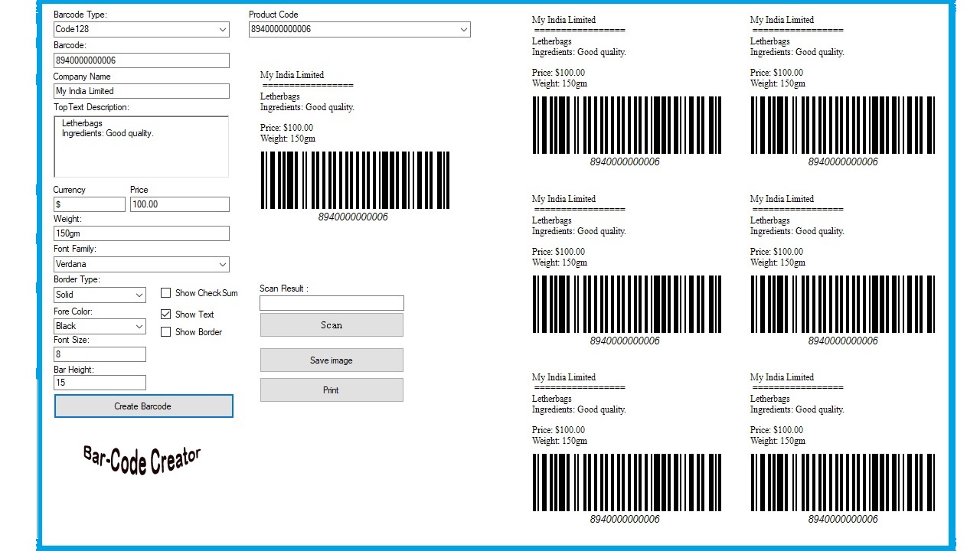980x551 pixels.
Task: Click the empty Scan Result field
Action: [332, 303]
